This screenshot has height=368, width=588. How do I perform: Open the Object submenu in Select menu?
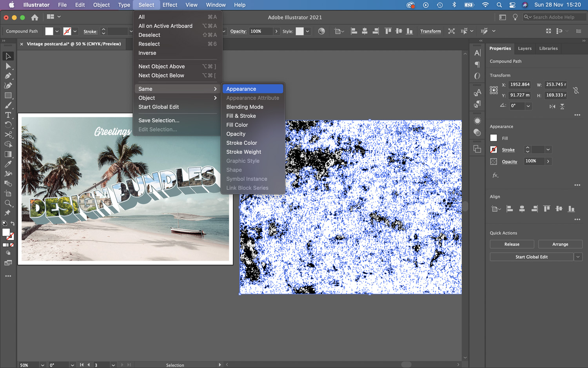178,98
